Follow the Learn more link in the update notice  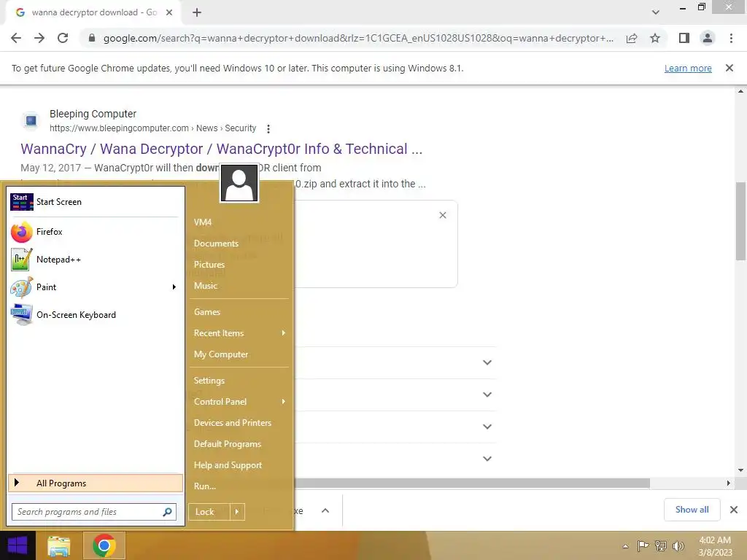(688, 68)
